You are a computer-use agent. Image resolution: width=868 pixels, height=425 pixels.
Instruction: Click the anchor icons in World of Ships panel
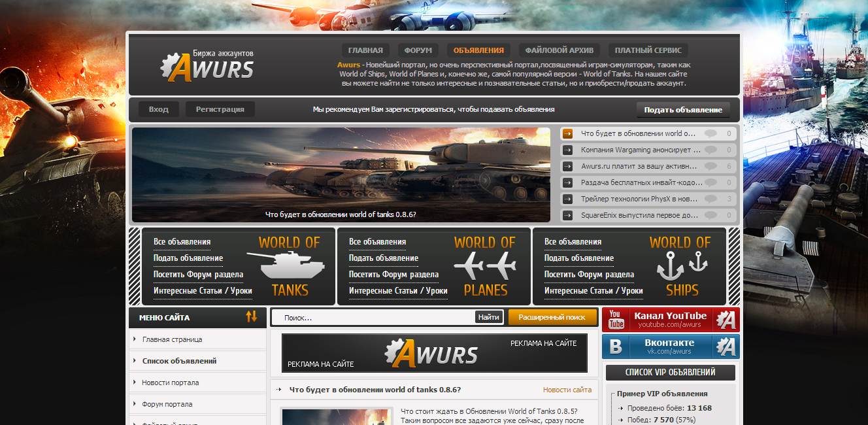pos(680,265)
